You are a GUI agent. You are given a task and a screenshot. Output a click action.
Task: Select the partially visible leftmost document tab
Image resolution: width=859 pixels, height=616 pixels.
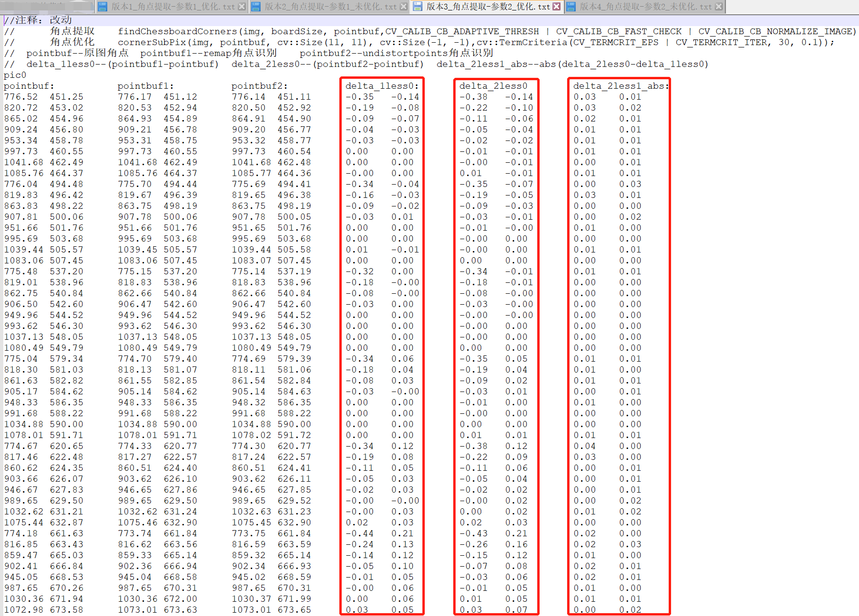point(47,7)
